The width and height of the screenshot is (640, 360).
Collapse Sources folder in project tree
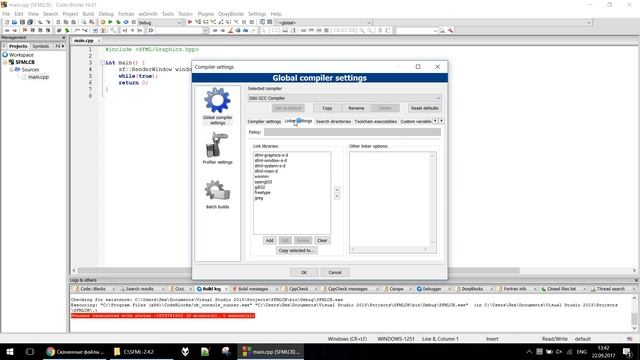(x=11, y=69)
